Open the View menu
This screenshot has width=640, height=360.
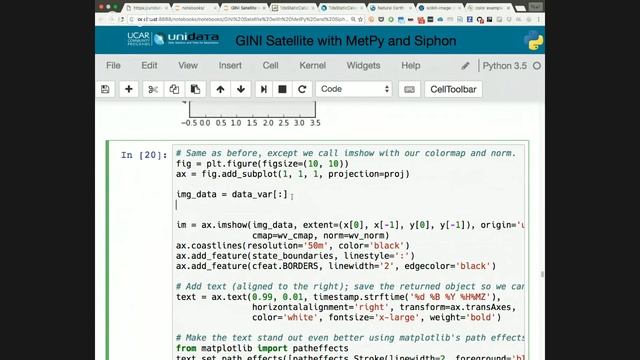[188, 66]
